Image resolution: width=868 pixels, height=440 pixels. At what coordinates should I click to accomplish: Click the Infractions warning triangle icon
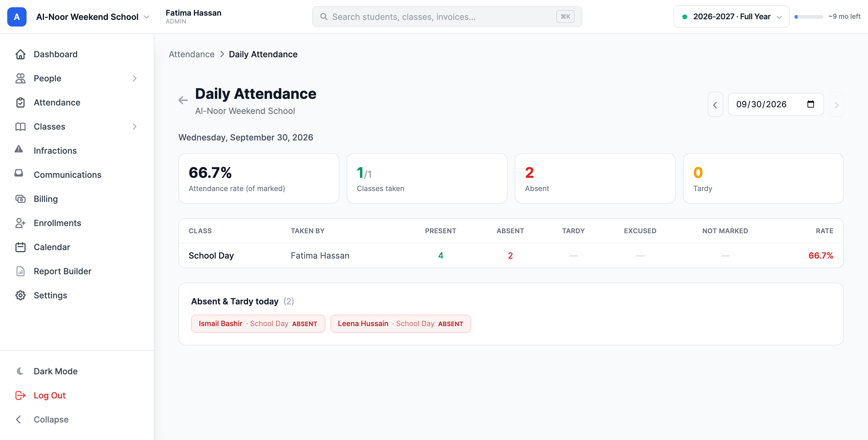(19, 149)
